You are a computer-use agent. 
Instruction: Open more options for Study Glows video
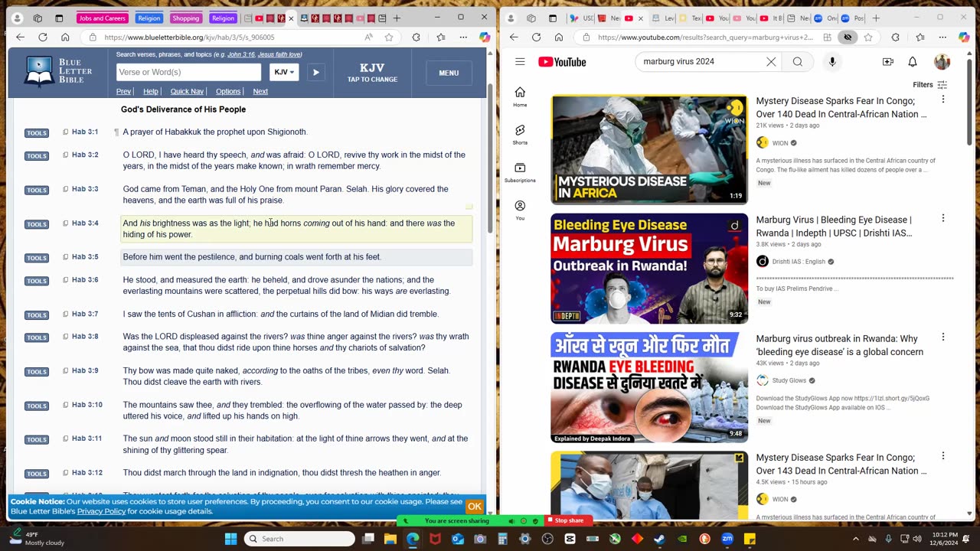942,337
